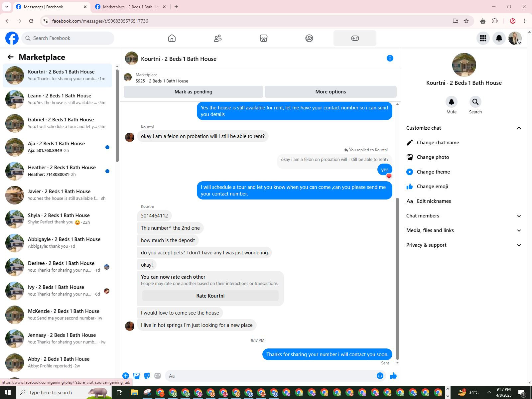Image resolution: width=532 pixels, height=399 pixels.
Task: Open Windows Task View icon
Action: 120,393
